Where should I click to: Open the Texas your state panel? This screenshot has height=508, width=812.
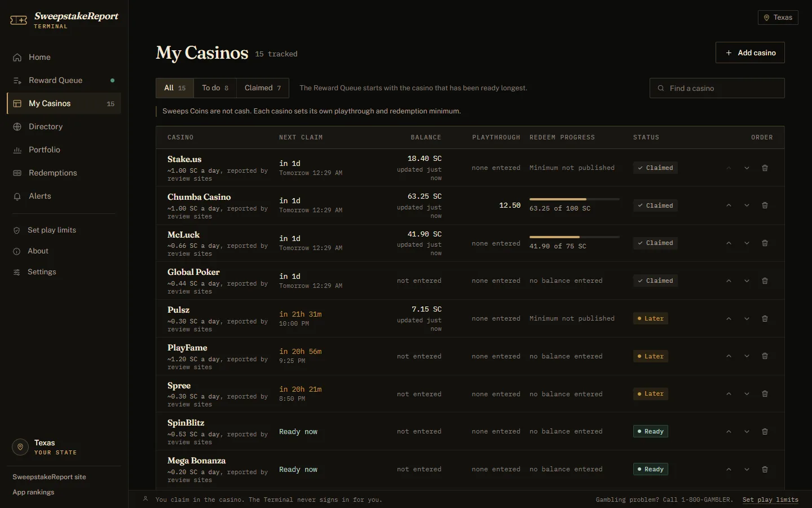point(64,447)
